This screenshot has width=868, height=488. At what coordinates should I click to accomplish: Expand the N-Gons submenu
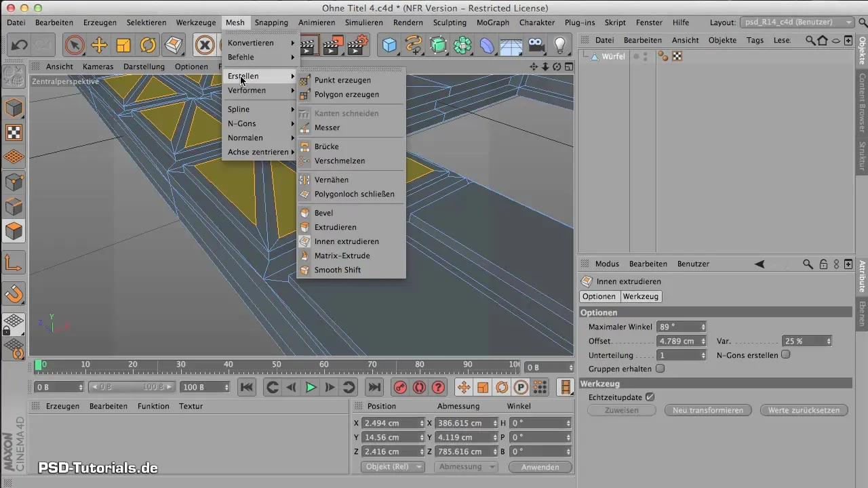point(260,123)
